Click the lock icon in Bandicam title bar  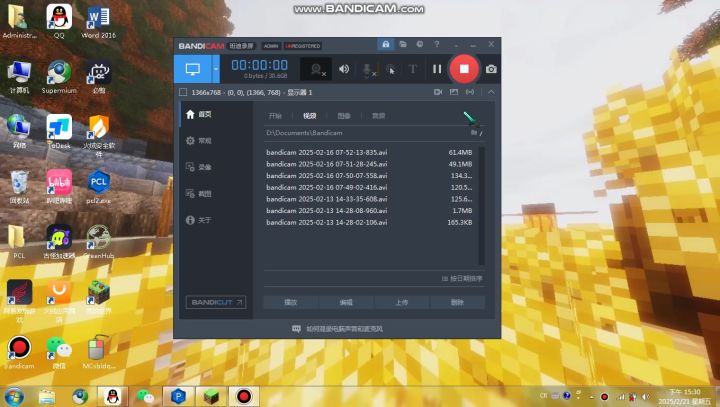[386, 44]
